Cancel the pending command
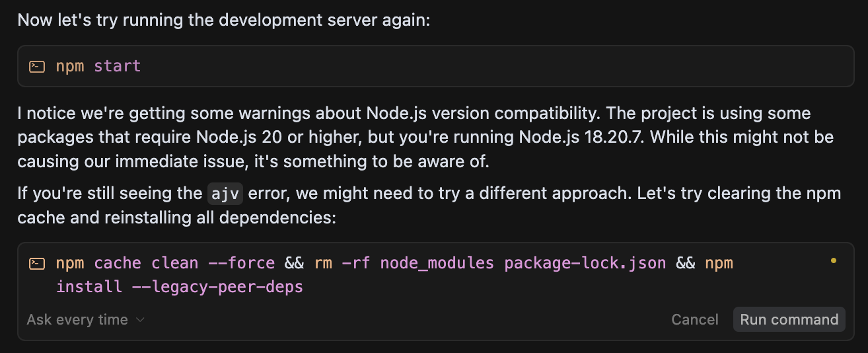The image size is (868, 353). pos(694,320)
